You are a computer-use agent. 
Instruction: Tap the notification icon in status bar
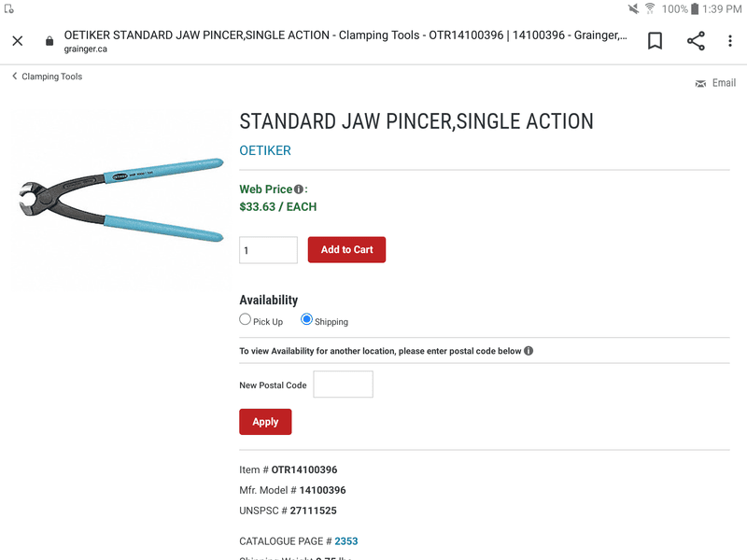(x=9, y=8)
